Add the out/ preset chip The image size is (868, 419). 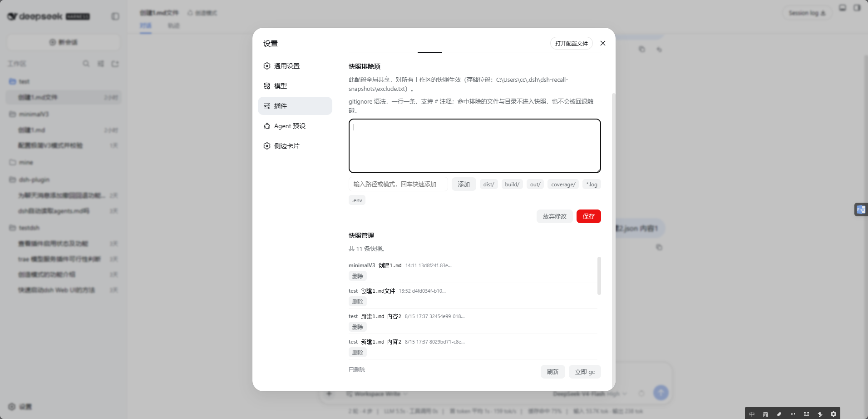pos(535,185)
